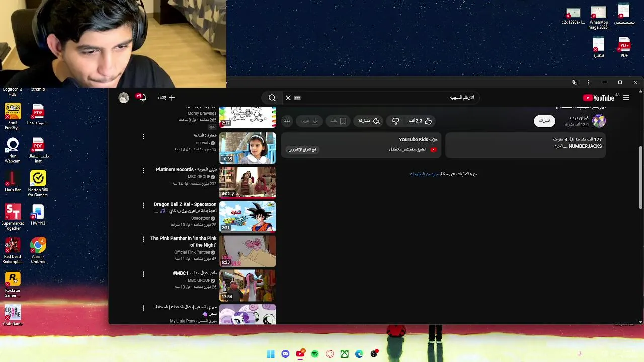This screenshot has height=362, width=644.
Task: Open Opera GX from the taskbar
Action: [x=330, y=354]
